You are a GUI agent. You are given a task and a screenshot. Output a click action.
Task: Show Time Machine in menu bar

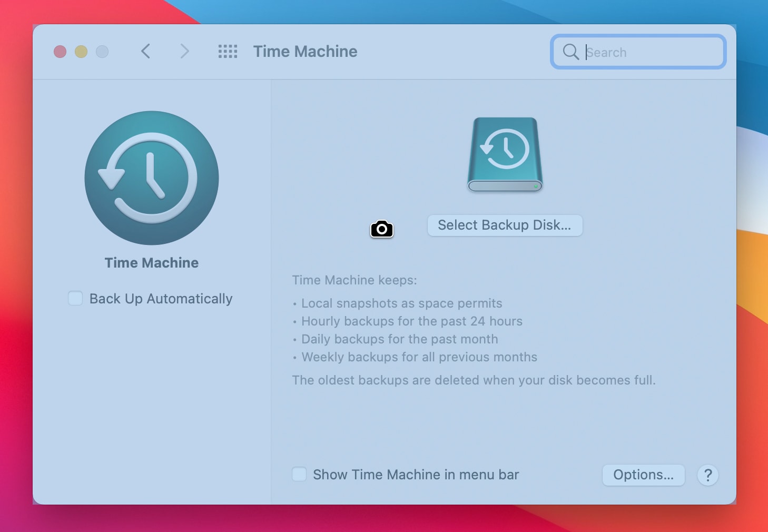click(299, 474)
